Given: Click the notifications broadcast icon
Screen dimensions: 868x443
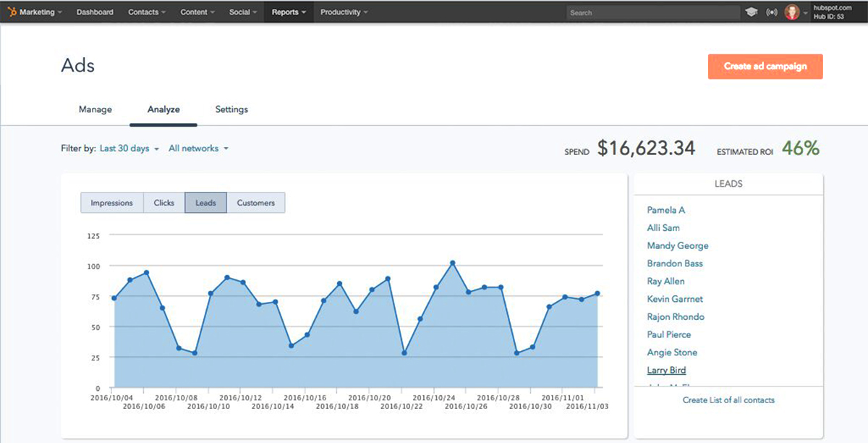Looking at the screenshot, I should click(x=772, y=12).
